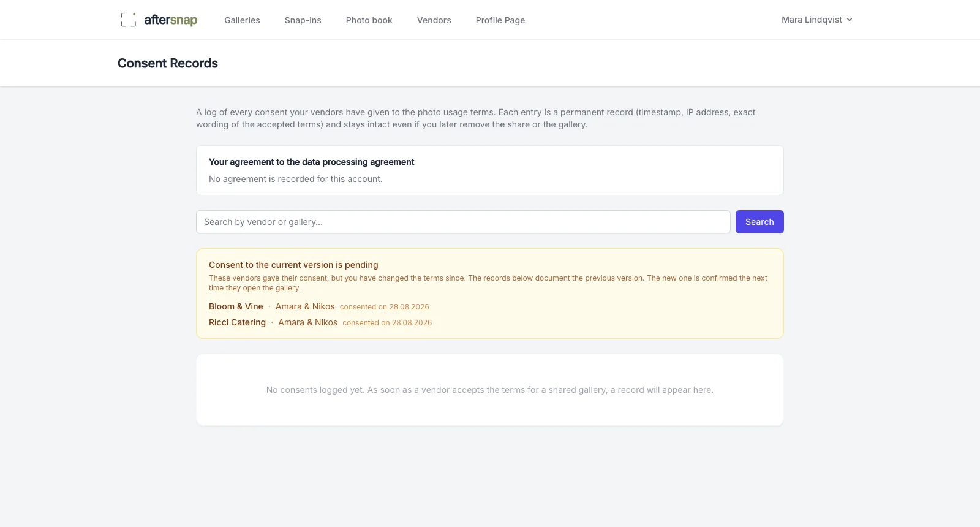
Task: Click the "No consents logged yet" message
Action: (x=490, y=390)
